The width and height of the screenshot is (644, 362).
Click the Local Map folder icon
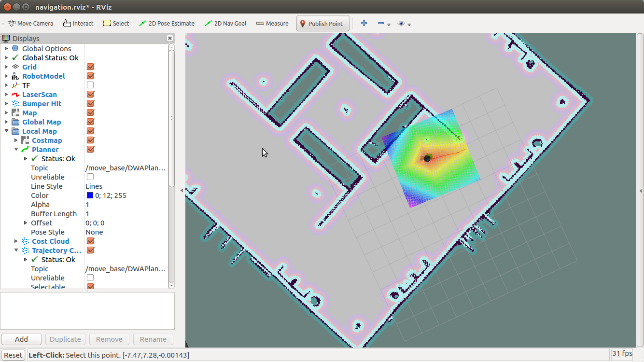[15, 131]
